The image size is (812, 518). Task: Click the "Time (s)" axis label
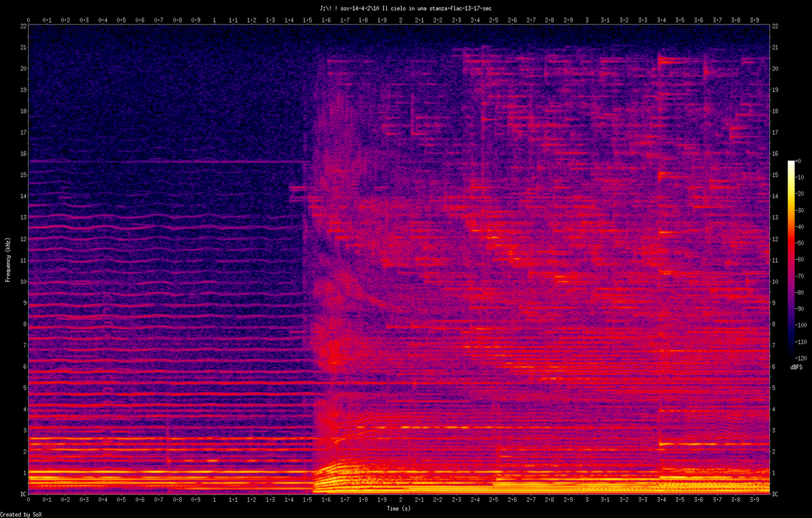tap(399, 508)
